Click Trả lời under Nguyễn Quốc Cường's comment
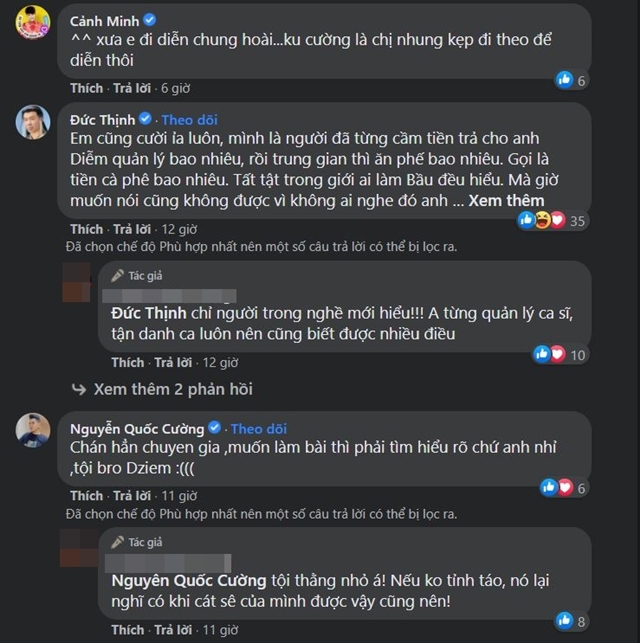640x643 pixels. [132, 495]
